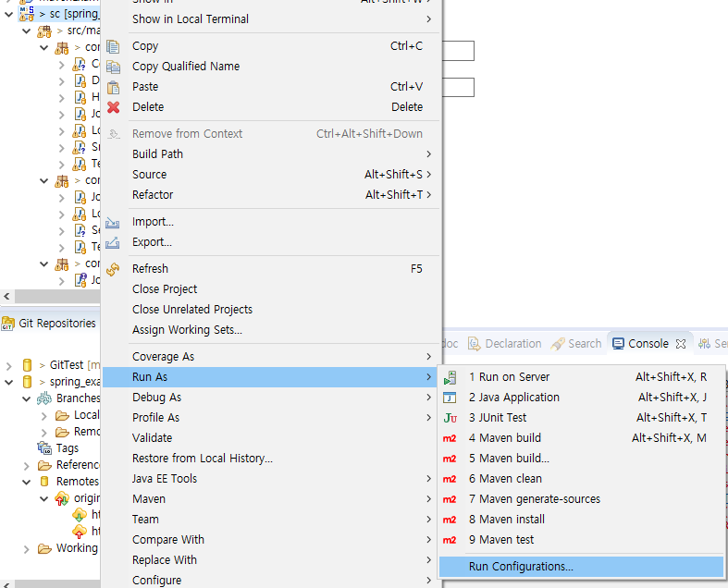This screenshot has height=588, width=728.
Task: Click the Java Application icon
Action: click(x=450, y=398)
